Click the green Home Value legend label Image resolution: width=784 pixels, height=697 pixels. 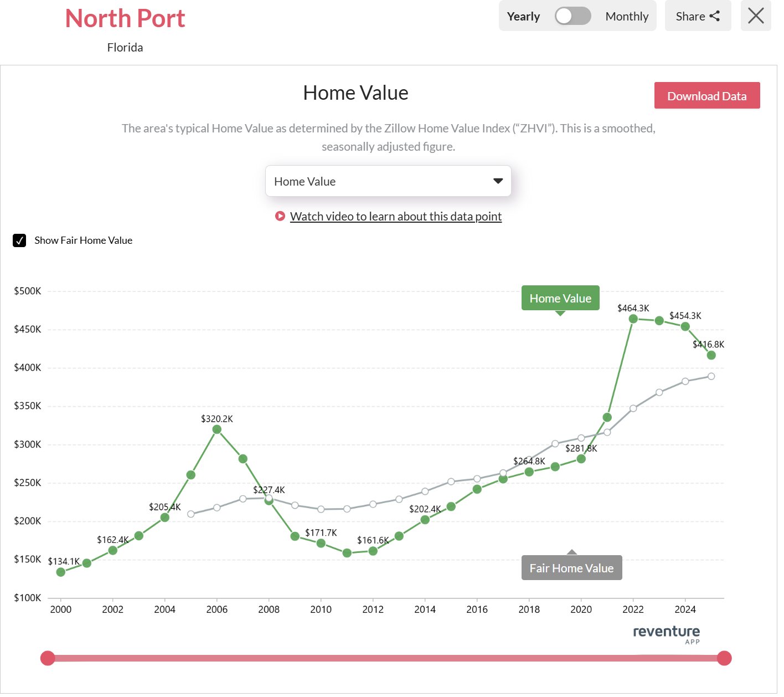tap(560, 298)
